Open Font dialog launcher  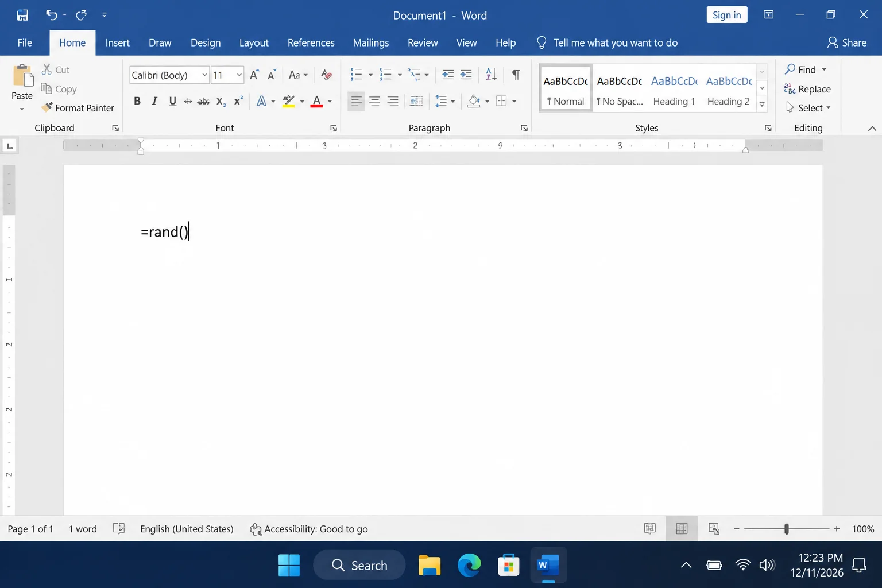coord(334,128)
